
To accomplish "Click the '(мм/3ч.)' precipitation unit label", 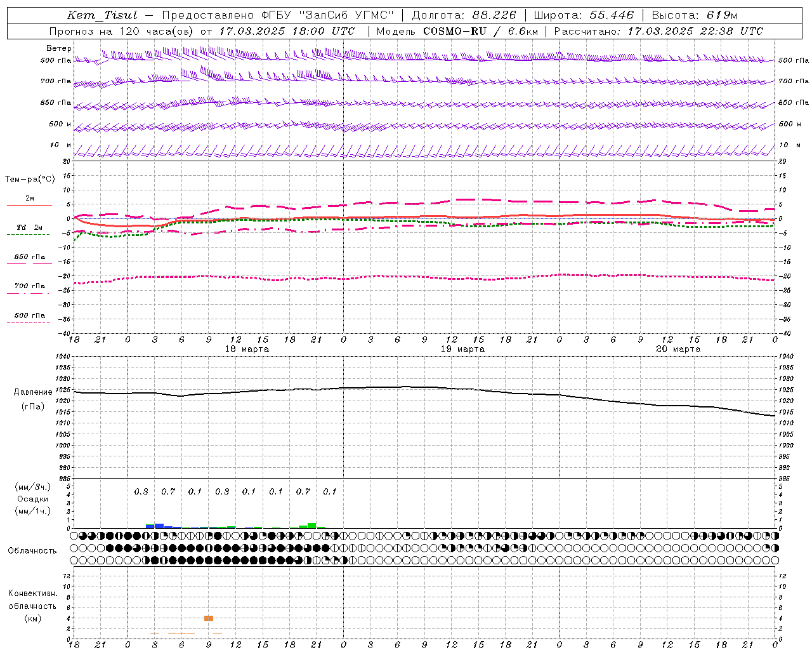I will click(x=33, y=487).
